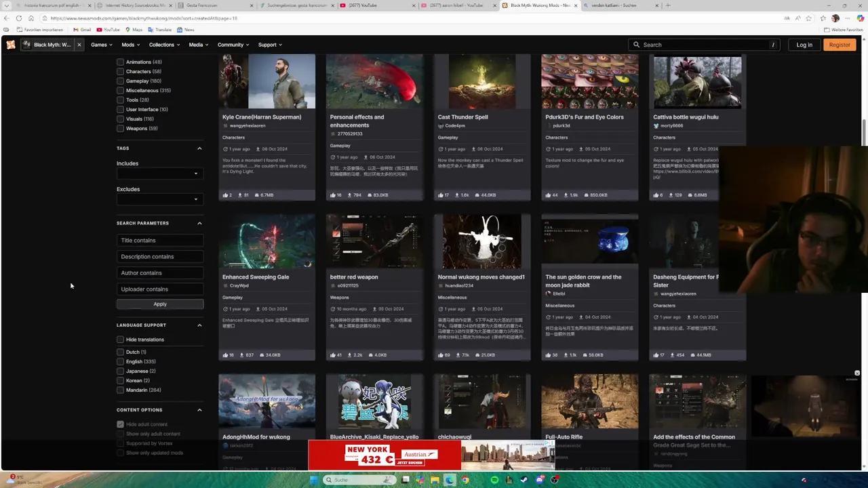
Task: Tick the Mandarin language checkbox
Action: click(120, 390)
